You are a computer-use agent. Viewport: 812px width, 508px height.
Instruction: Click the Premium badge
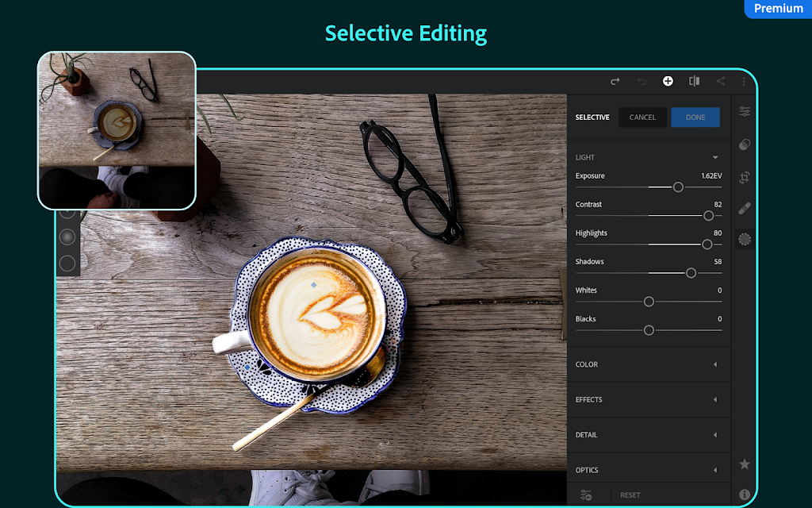coord(778,8)
